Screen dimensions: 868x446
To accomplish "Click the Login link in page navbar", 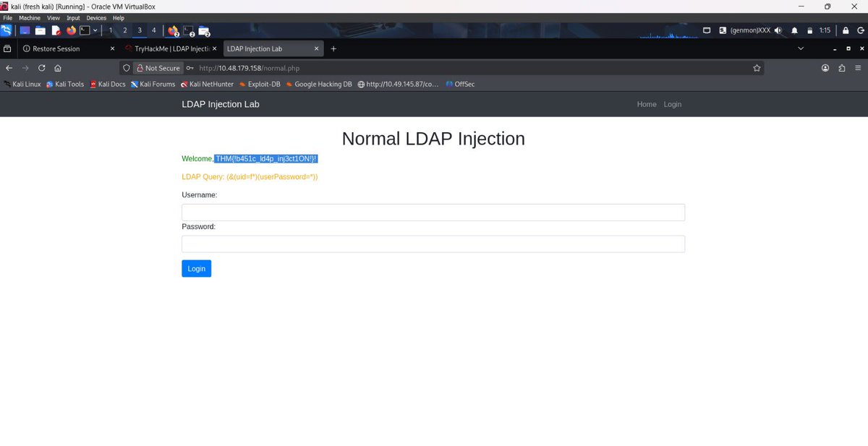I will point(673,104).
